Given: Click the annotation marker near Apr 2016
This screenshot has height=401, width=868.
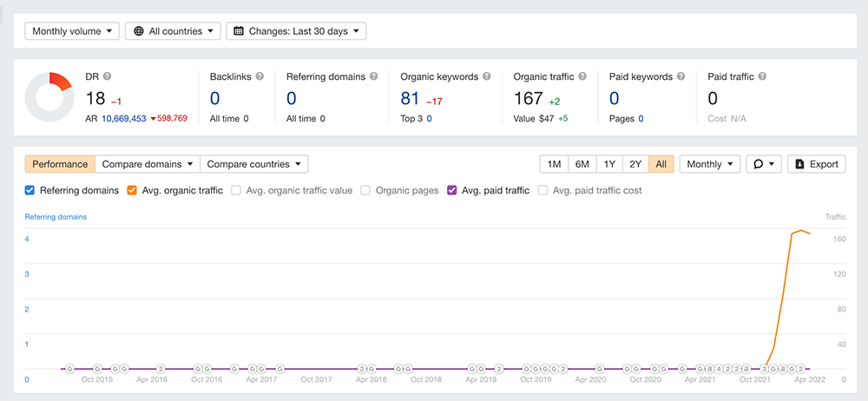Looking at the screenshot, I should pos(161,369).
